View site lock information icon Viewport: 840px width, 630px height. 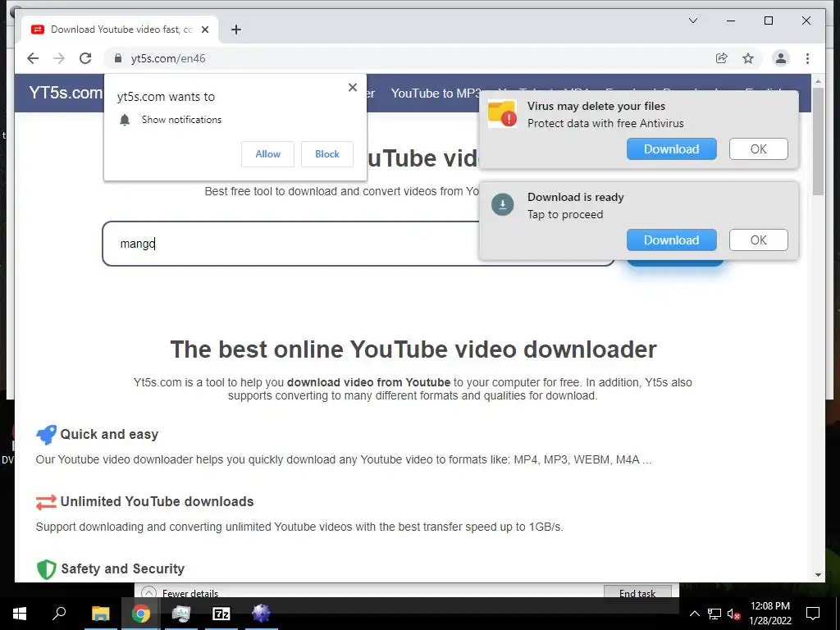(x=118, y=58)
